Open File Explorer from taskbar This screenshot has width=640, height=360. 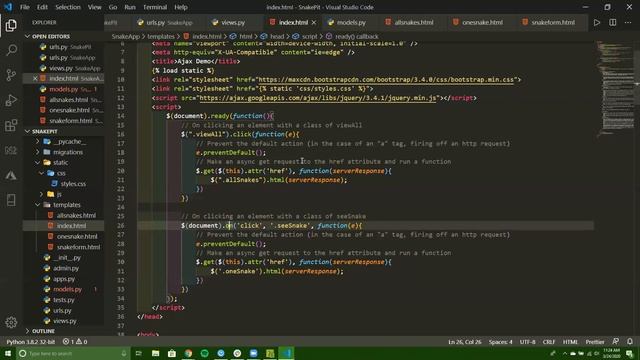(156, 353)
